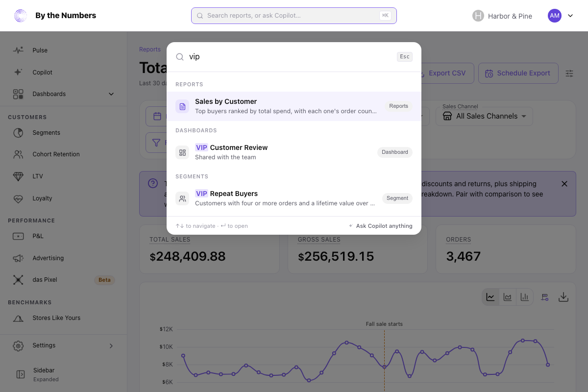The height and width of the screenshot is (392, 588).
Task: Expand the Settings arrow in sidebar
Action: tap(111, 345)
